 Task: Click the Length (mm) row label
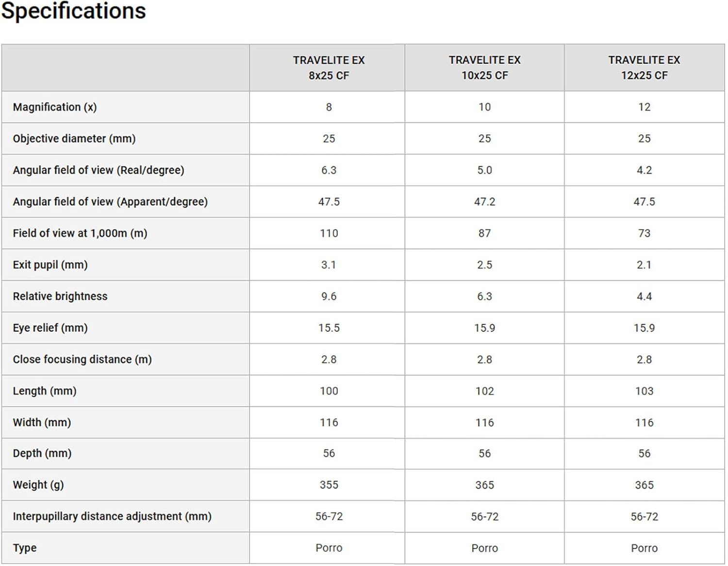(45, 391)
